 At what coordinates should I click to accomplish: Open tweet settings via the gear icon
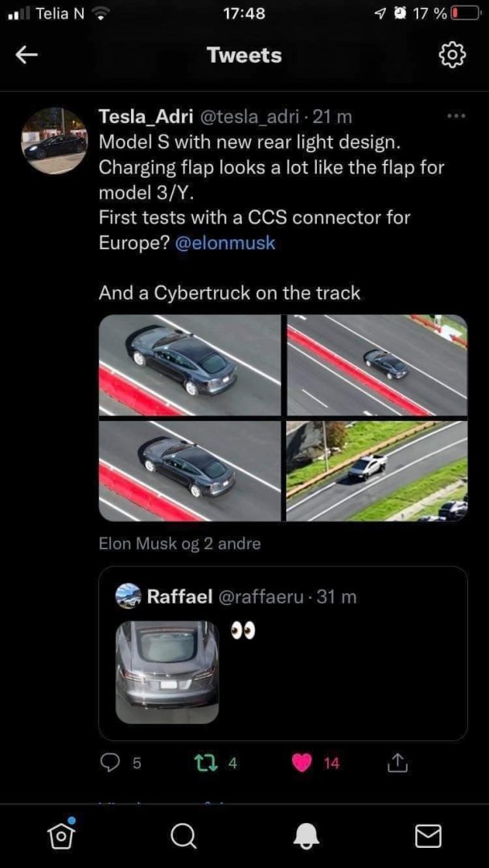point(452,55)
